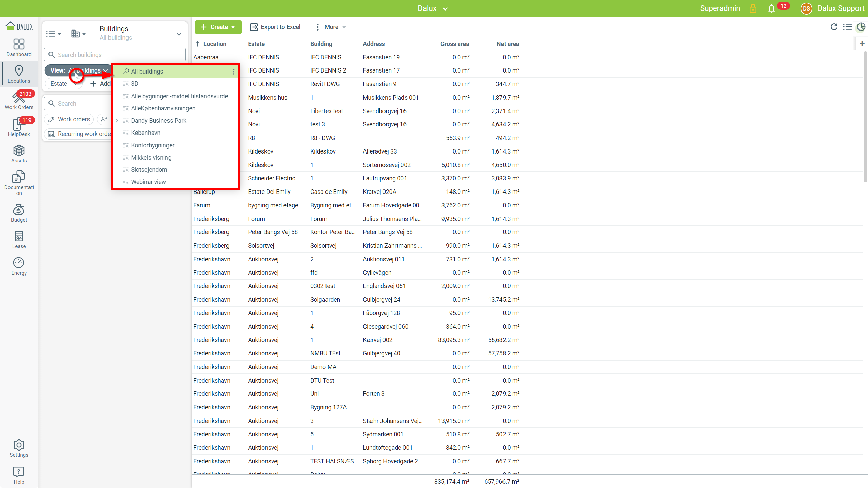Image resolution: width=868 pixels, height=488 pixels.
Task: Open the Budget module
Action: (19, 213)
